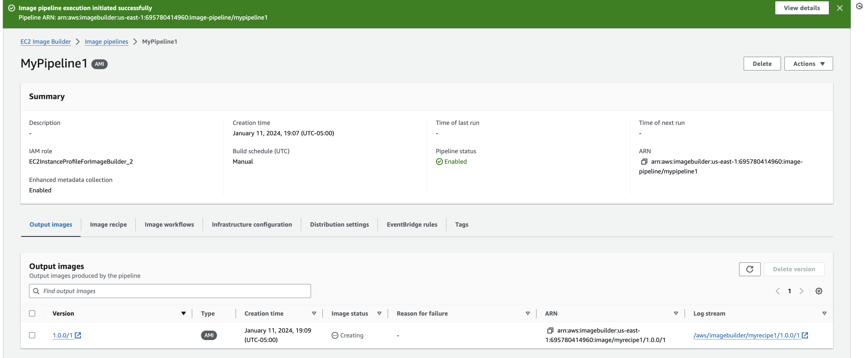Click the Find output images search field
Image resolution: width=868 pixels, height=358 pixels.
(170, 291)
